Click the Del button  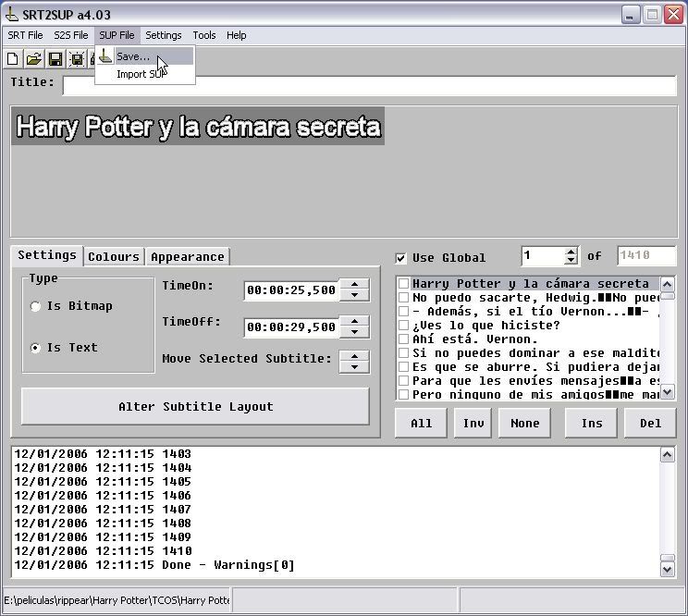(650, 423)
